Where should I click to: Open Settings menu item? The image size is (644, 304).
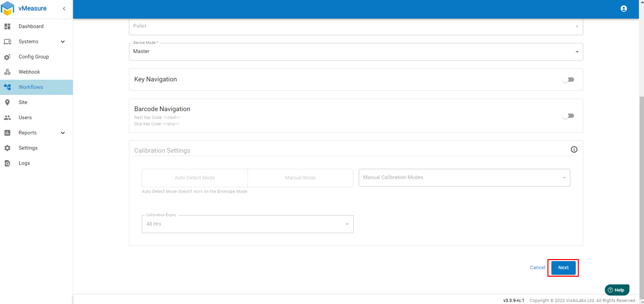(36, 148)
